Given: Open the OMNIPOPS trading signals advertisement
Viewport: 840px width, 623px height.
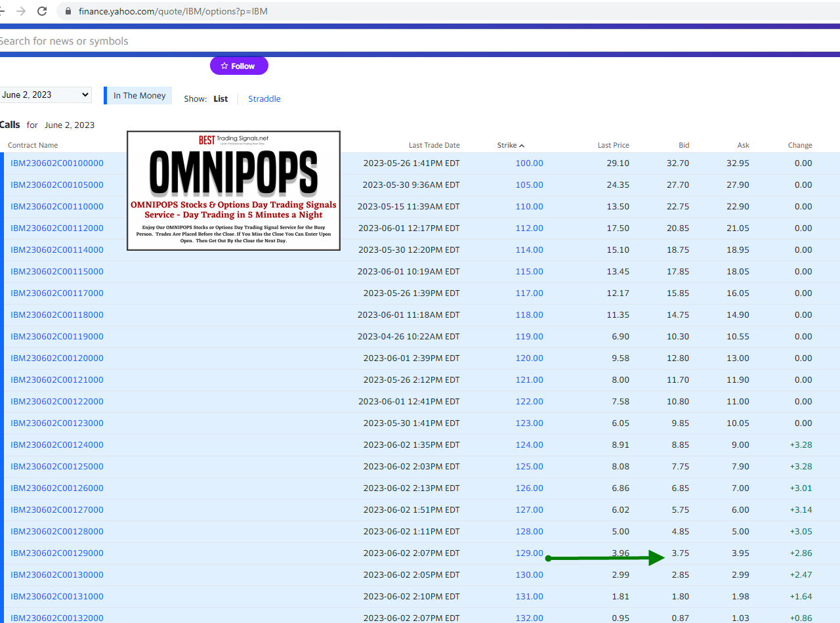Looking at the screenshot, I should [x=234, y=190].
